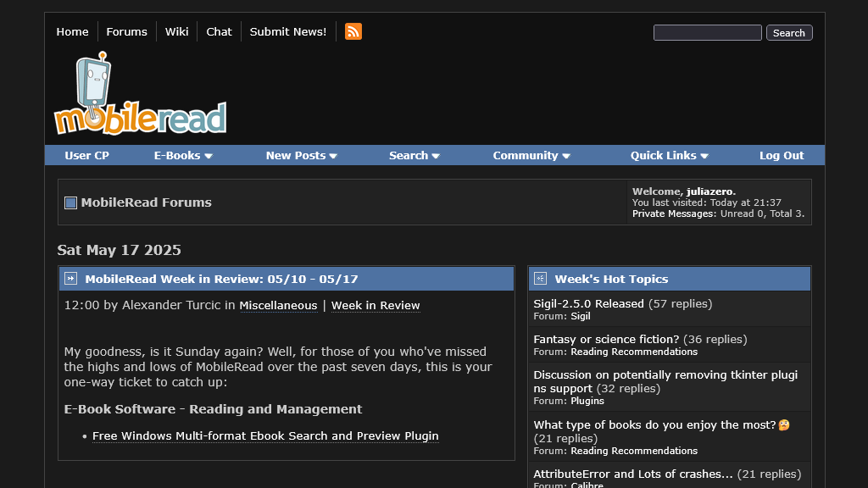
Task: Open MobileRead Week in Review article title
Action: [221, 279]
